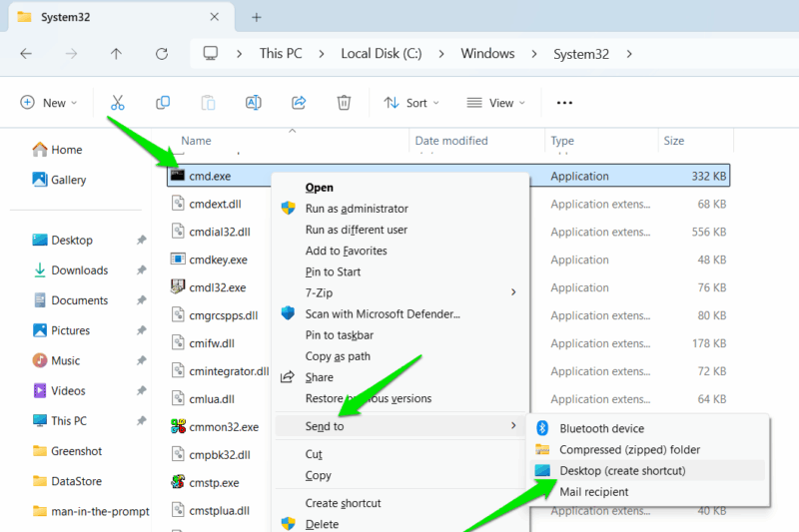Click Windows breadcrumb in address bar

(x=487, y=54)
